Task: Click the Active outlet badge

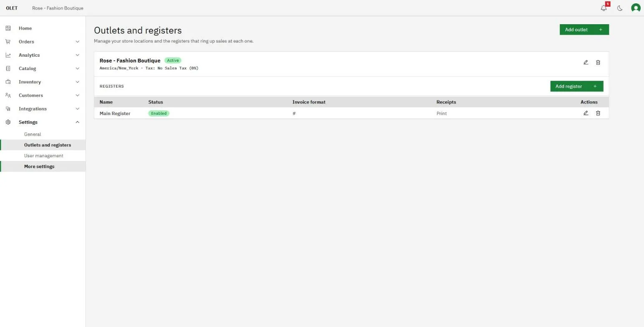Action: point(173,60)
